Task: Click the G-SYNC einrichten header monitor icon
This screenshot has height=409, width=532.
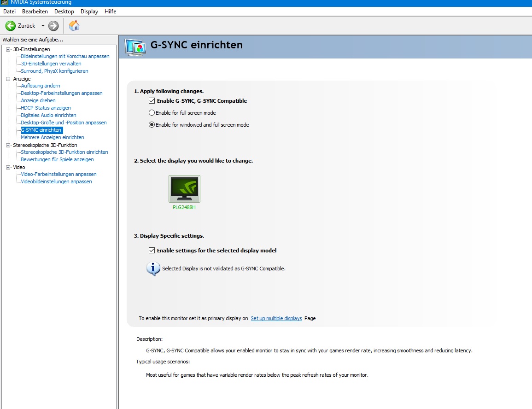Action: pyautogui.click(x=135, y=47)
